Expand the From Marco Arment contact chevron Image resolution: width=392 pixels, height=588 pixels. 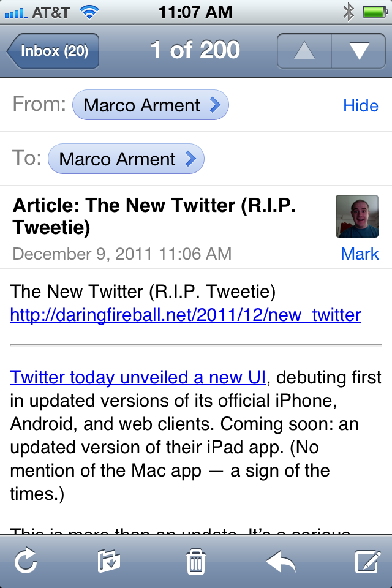click(x=214, y=105)
